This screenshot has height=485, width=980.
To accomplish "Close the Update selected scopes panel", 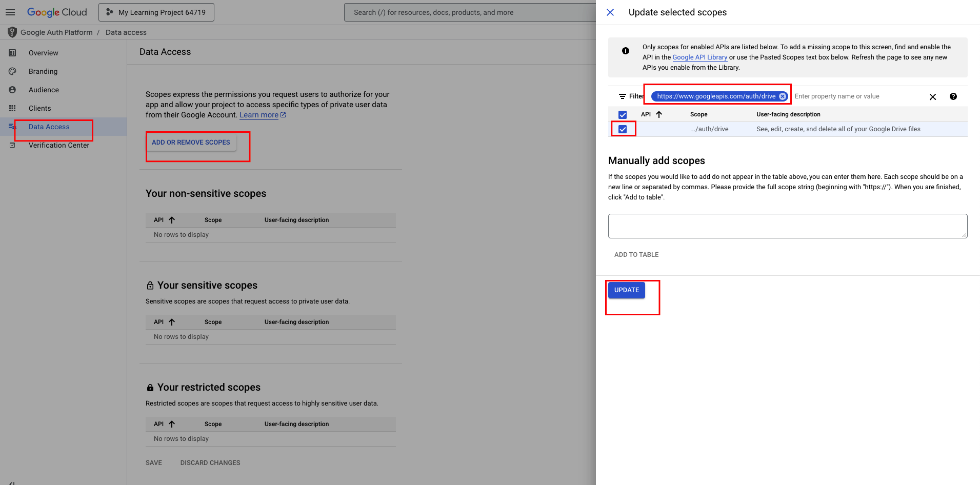I will click(x=610, y=12).
